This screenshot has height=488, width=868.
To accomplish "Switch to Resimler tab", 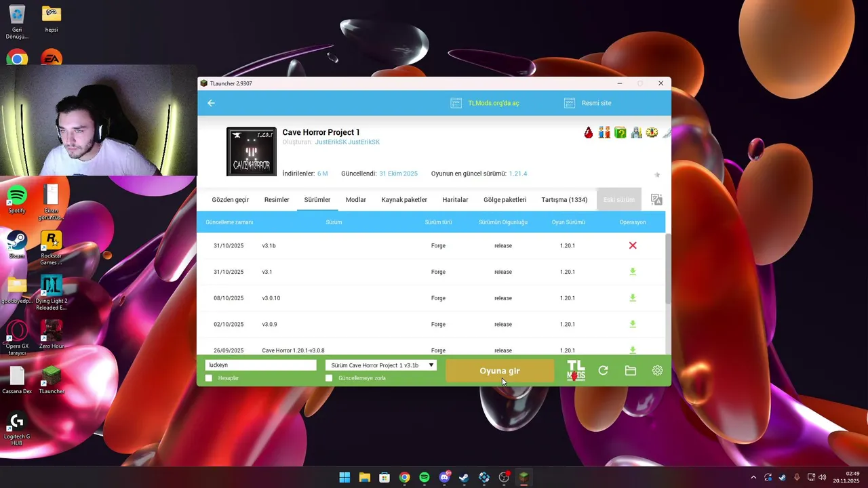I will 277,200.
